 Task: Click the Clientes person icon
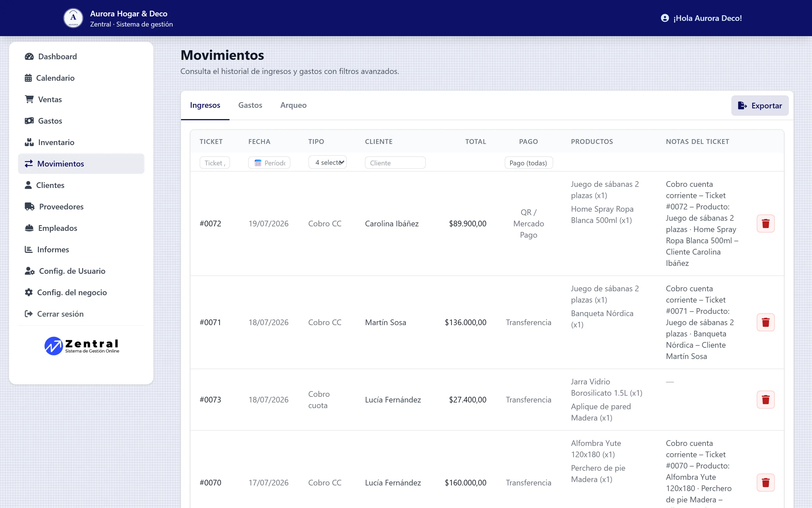coord(28,185)
